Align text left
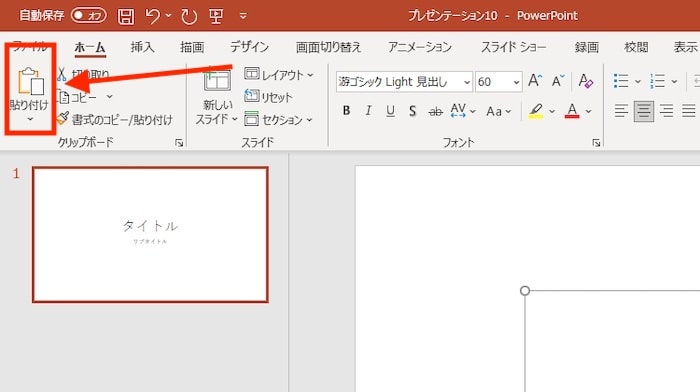700x392 pixels. tap(621, 111)
